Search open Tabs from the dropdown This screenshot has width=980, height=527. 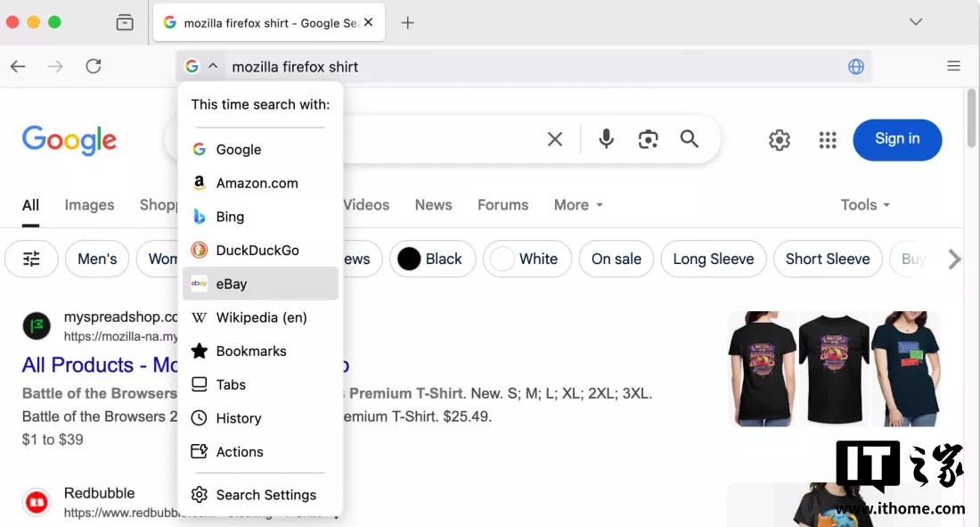tap(261, 384)
